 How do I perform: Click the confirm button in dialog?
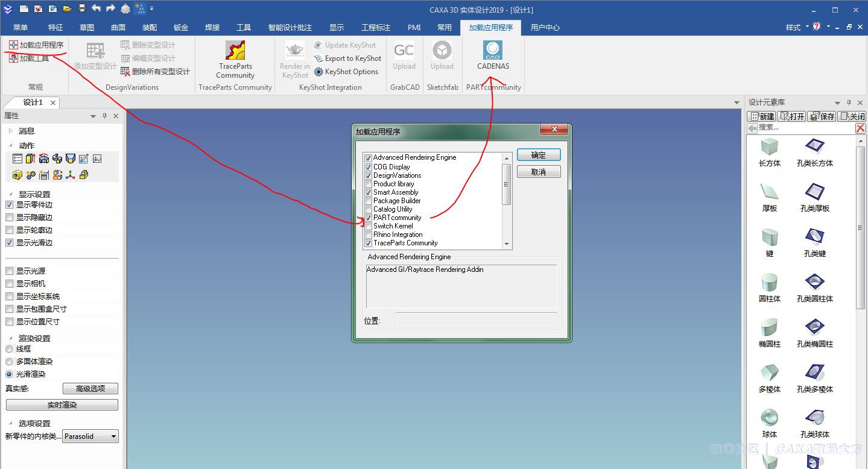click(x=538, y=156)
